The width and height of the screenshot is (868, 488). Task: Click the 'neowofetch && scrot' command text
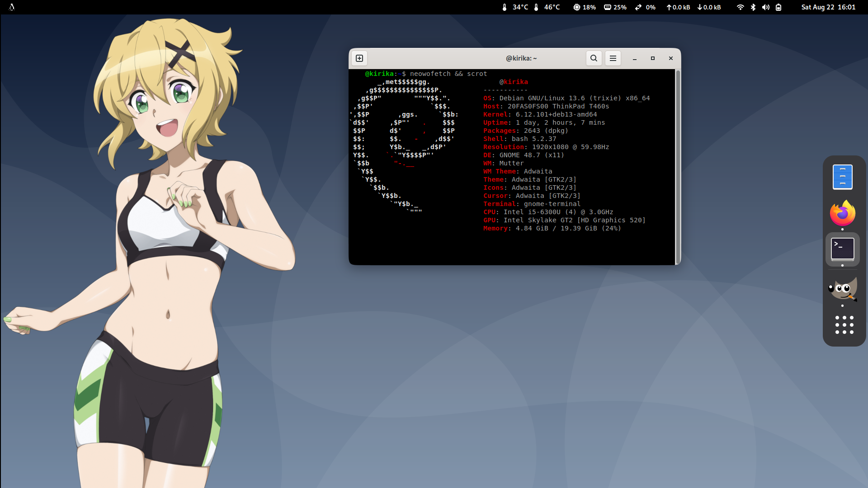click(448, 74)
